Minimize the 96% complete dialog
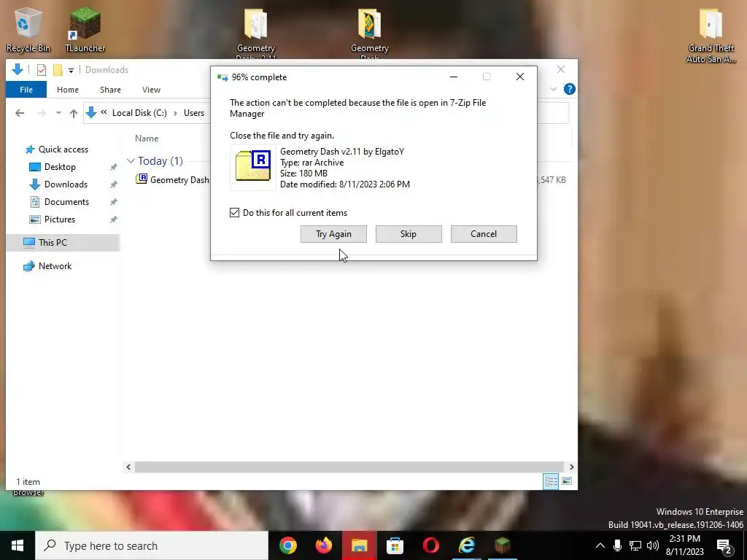The width and height of the screenshot is (747, 560). pyautogui.click(x=454, y=77)
